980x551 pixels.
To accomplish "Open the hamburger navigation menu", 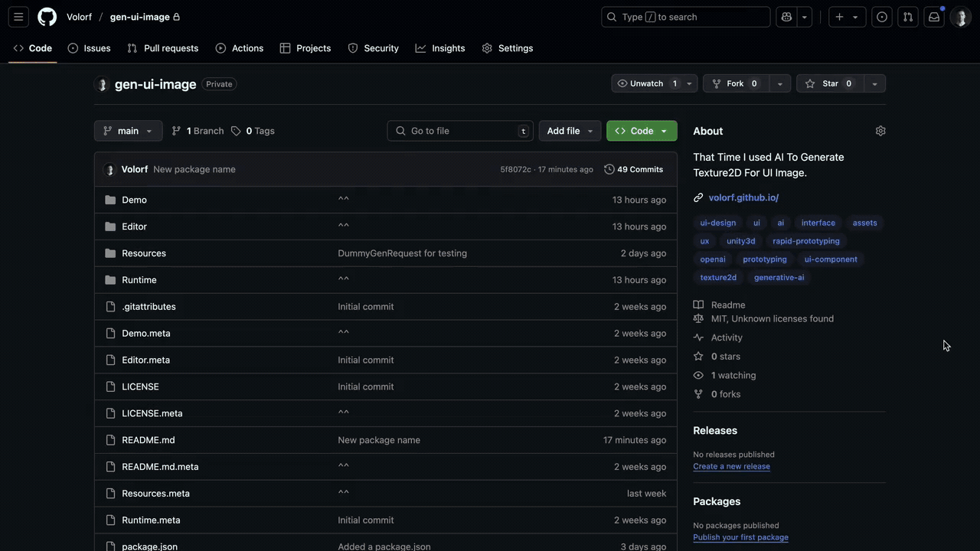I will pos(18,17).
